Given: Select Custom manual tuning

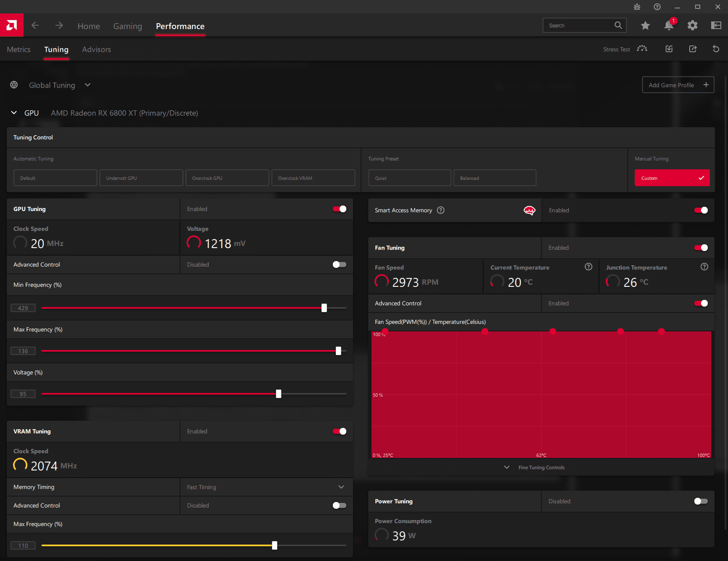Looking at the screenshot, I should coord(672,178).
